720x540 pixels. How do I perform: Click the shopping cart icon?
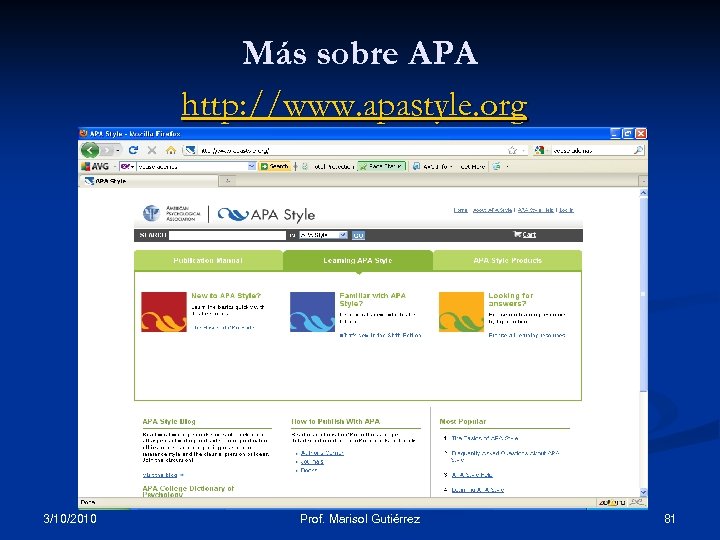518,234
